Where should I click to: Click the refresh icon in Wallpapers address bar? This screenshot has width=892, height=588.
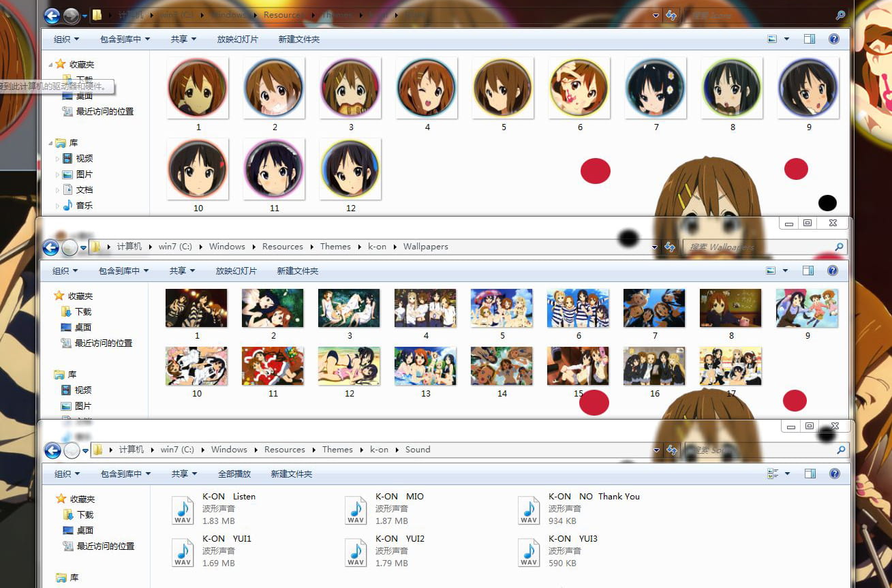pos(670,247)
